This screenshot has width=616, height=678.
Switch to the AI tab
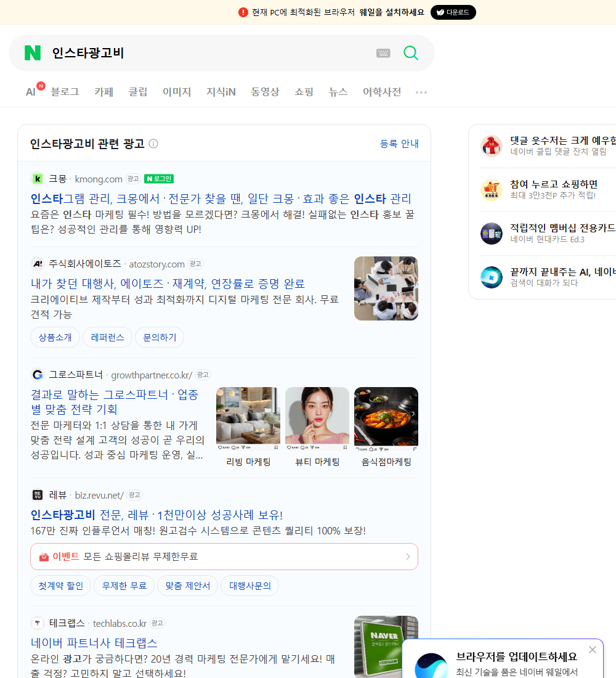pyautogui.click(x=31, y=92)
